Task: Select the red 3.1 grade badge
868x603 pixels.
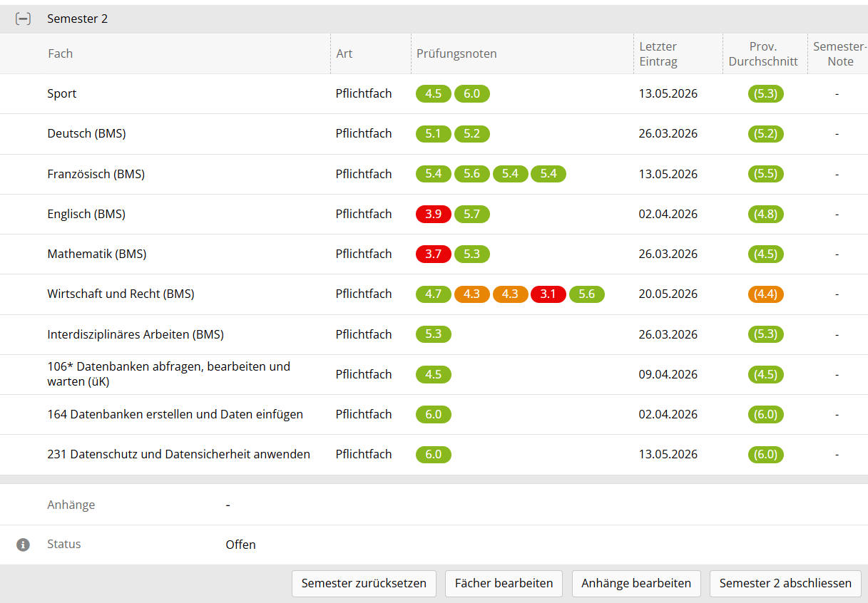Action: point(548,294)
